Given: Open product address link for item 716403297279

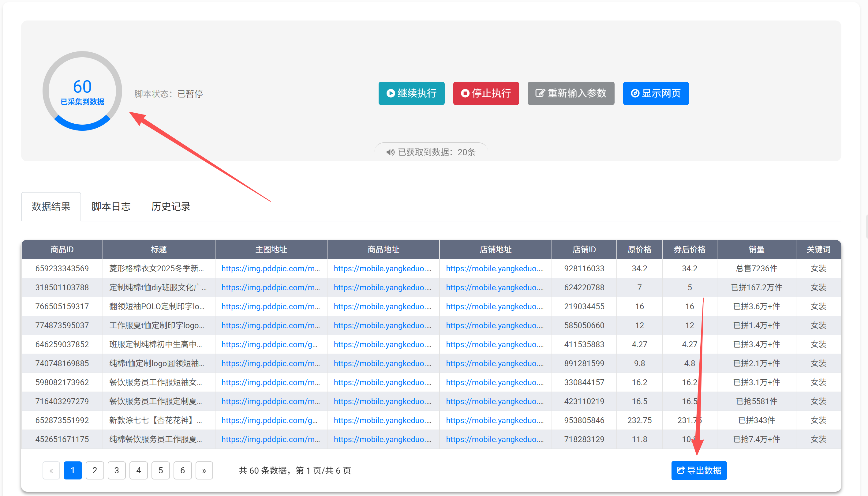Looking at the screenshot, I should pos(382,402).
